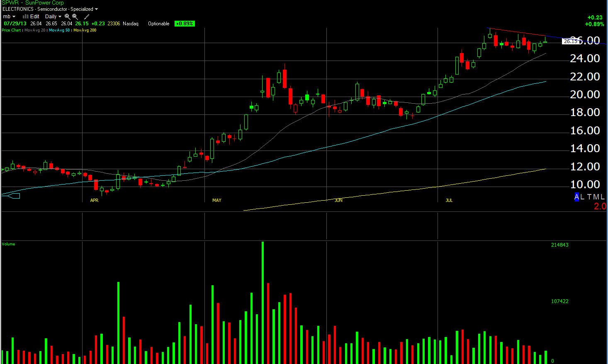Open the mb template dropdown
Screen dimensions: 608x364
[x=9, y=17]
